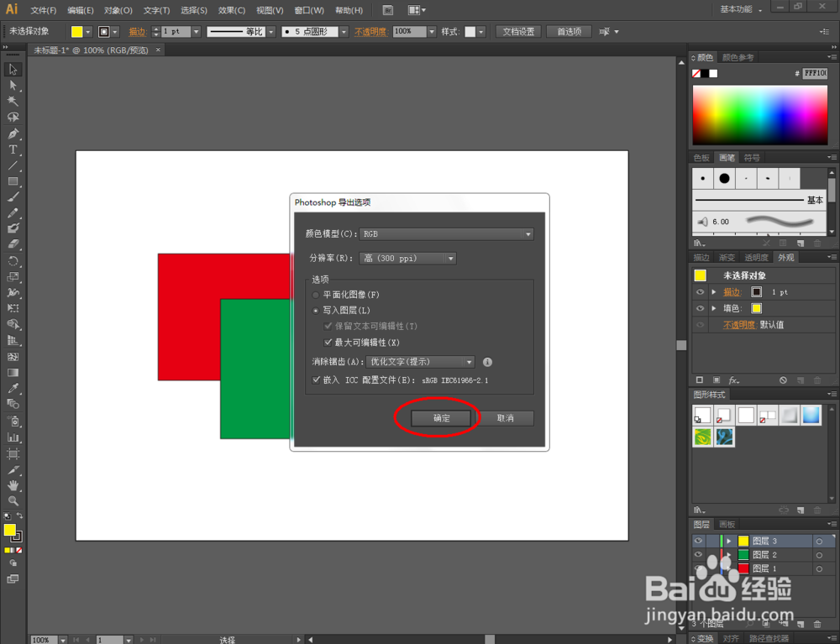Select the Selection tool (black arrow)

tap(13, 70)
